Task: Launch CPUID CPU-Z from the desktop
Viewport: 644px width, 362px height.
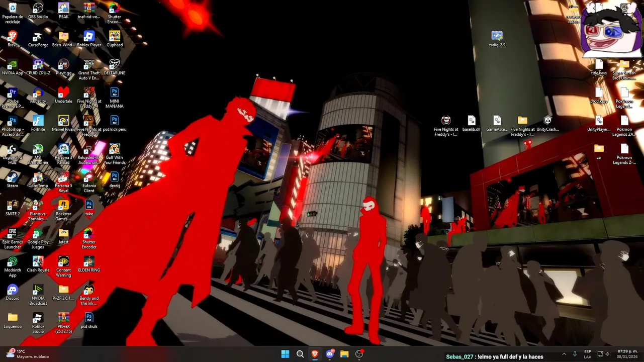Action: pyautogui.click(x=38, y=67)
